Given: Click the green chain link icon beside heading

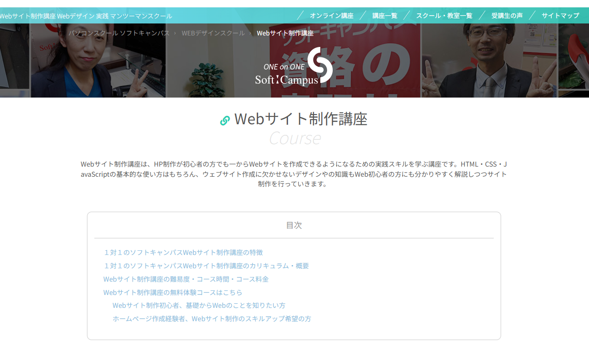Looking at the screenshot, I should [x=225, y=121].
